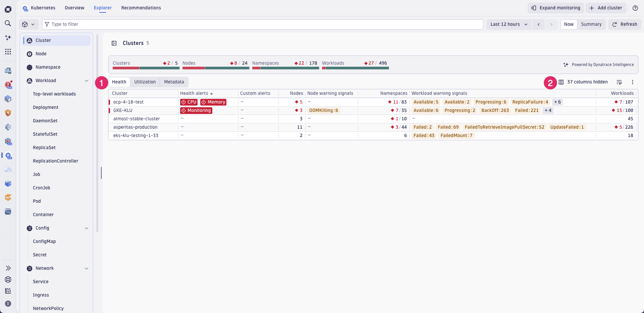The image size is (644, 313).
Task: Switch to the Utilization tab
Action: click(145, 82)
